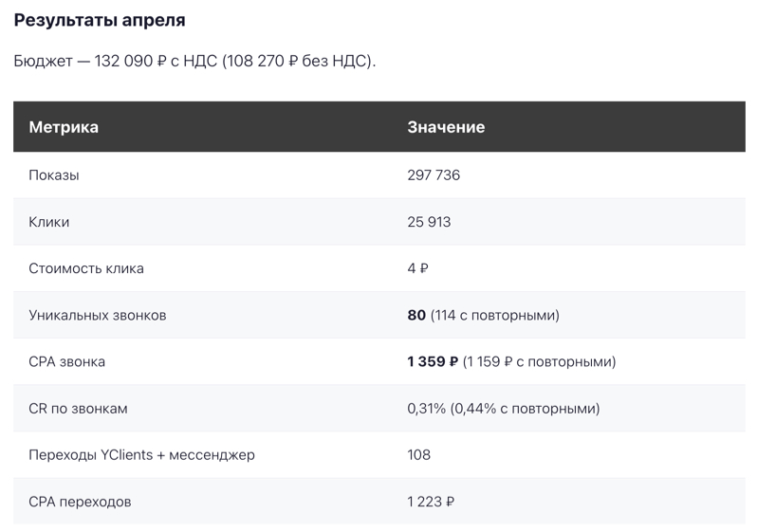
Task: Click the 'Результаты апреля' heading
Action: pyautogui.click(x=100, y=20)
